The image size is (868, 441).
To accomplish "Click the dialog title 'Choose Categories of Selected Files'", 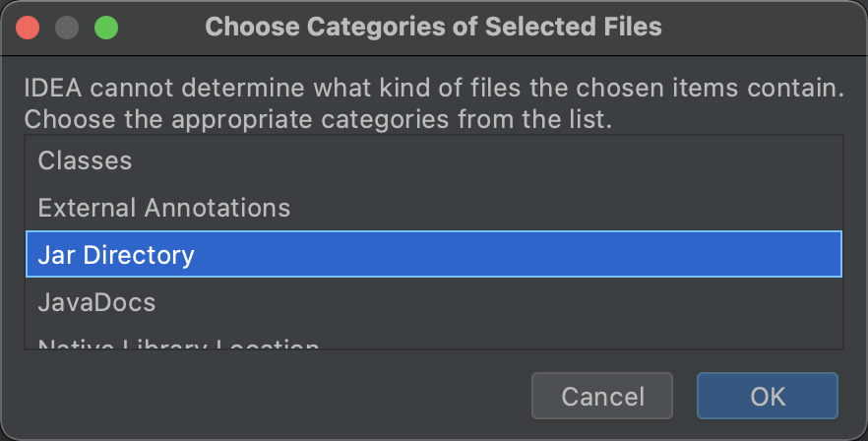I will (x=433, y=28).
